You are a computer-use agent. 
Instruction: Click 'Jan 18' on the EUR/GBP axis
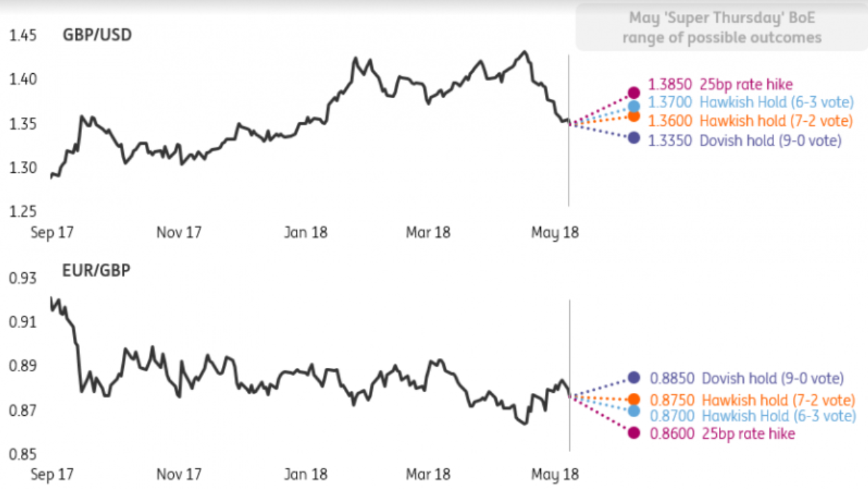click(x=306, y=474)
